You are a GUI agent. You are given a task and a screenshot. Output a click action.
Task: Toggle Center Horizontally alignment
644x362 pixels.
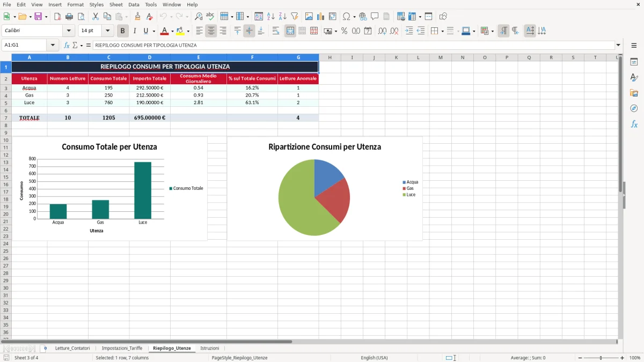coord(211,31)
